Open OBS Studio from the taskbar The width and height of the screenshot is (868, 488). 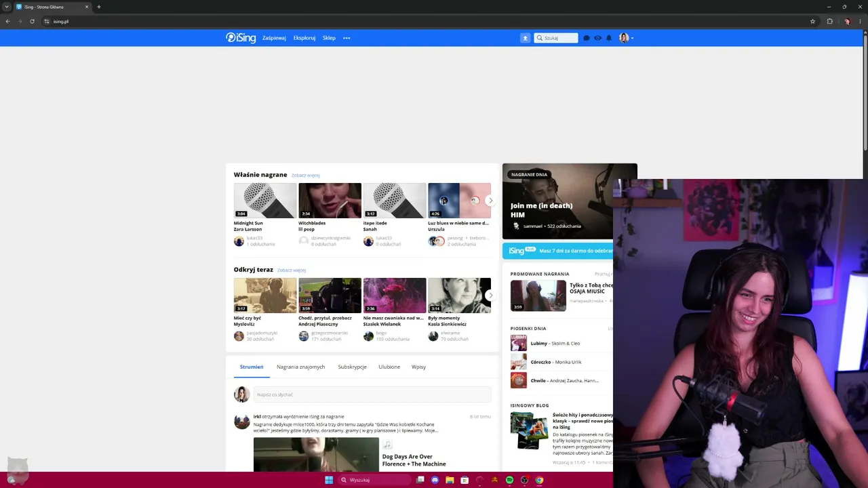pyautogui.click(x=524, y=480)
